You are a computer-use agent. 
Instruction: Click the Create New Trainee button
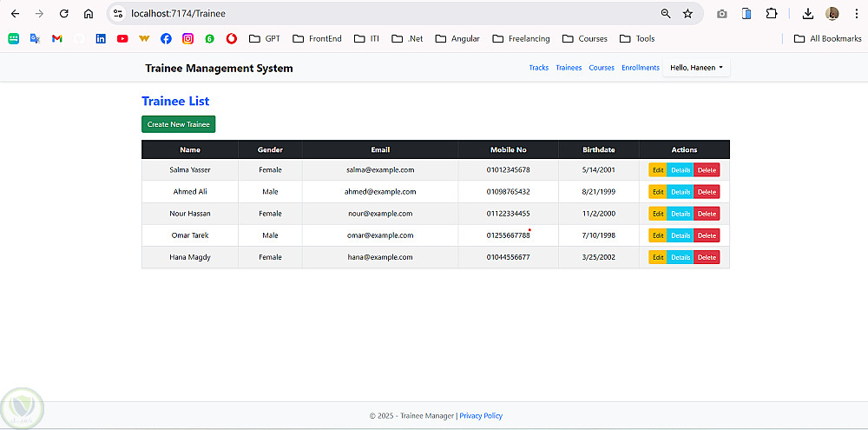pos(178,124)
